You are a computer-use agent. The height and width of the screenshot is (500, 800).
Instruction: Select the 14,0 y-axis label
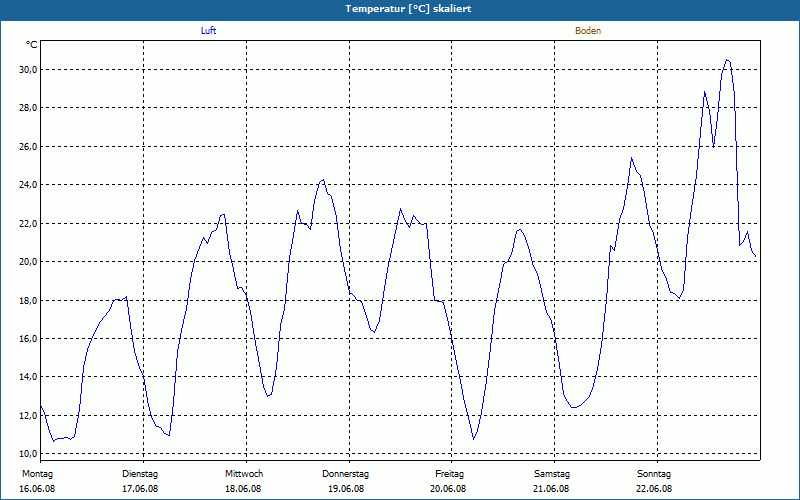[28, 377]
